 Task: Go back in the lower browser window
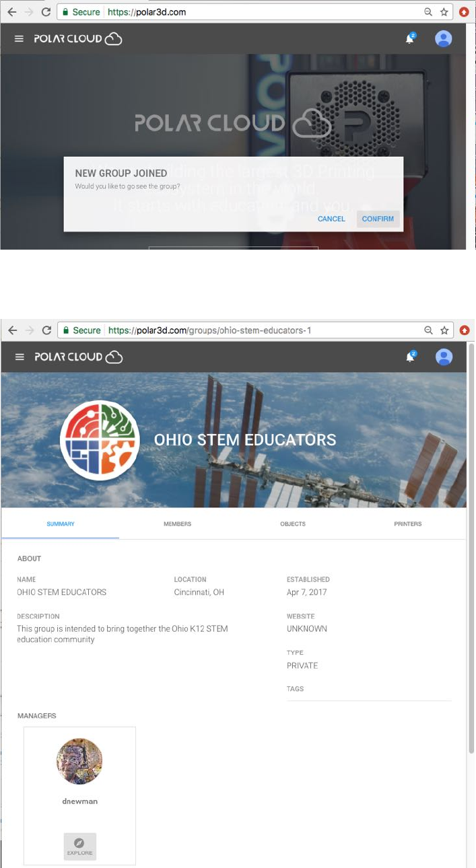tap(11, 330)
